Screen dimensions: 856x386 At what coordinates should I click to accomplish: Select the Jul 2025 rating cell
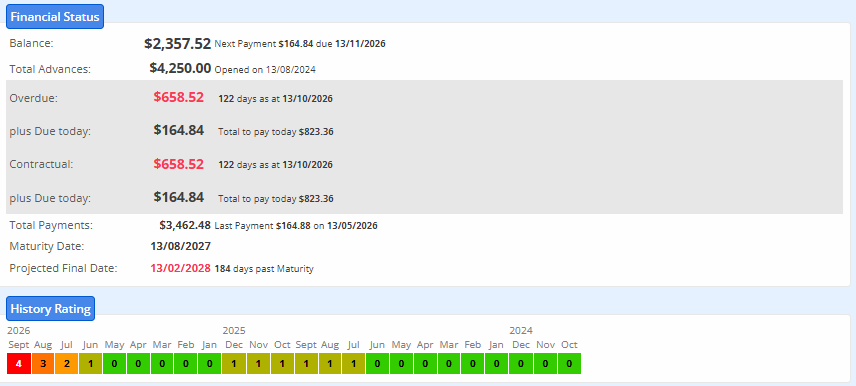(354, 364)
